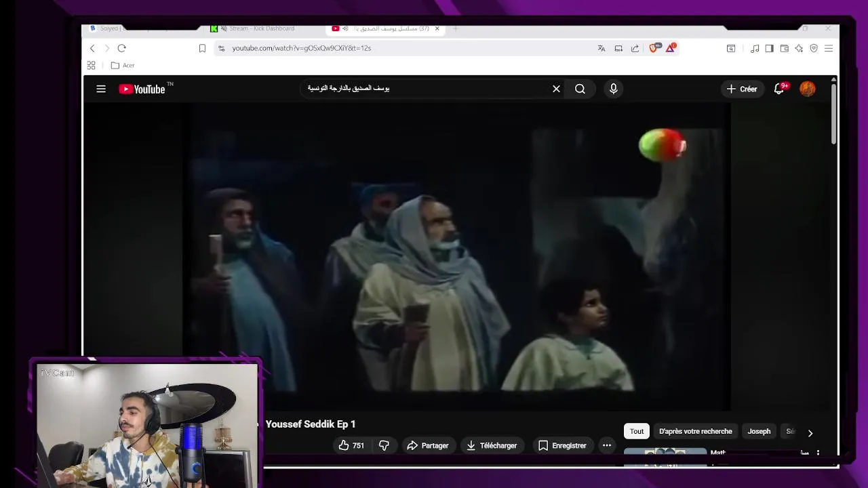
Task: Bookmark this page with bookmark icon
Action: point(202,48)
